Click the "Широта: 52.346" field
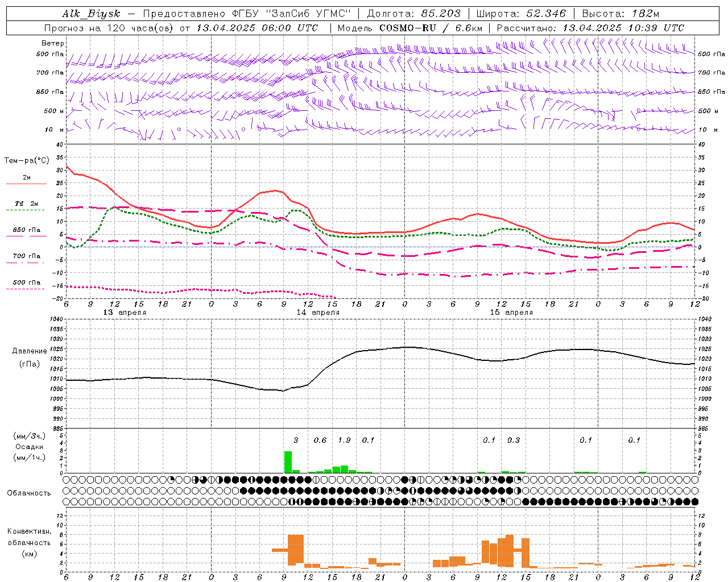The height and width of the screenshot is (582, 728). point(520,14)
